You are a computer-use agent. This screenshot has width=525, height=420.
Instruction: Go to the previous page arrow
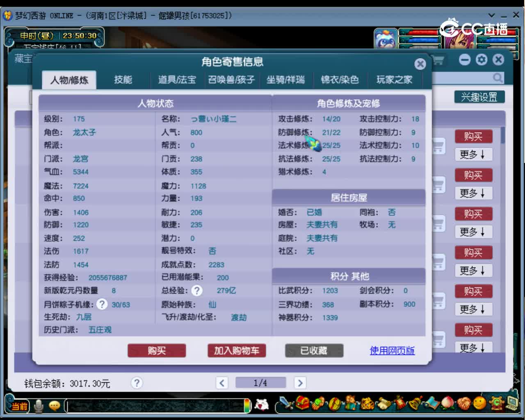click(x=222, y=383)
